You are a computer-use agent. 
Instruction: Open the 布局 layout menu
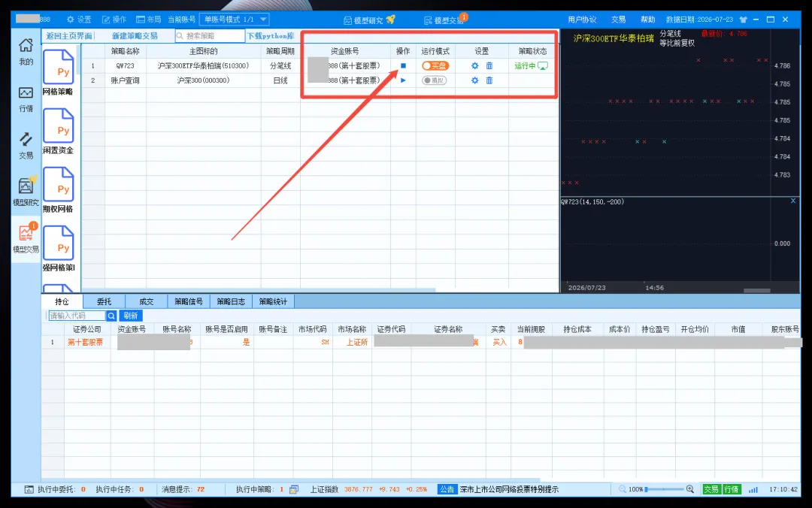149,19
